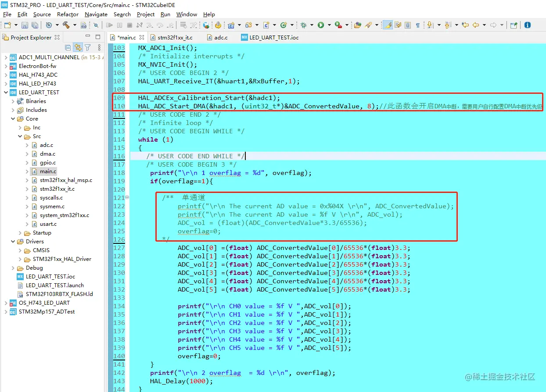546x392 pixels.
Task: Click the green bug Debug icon
Action: (x=303, y=25)
